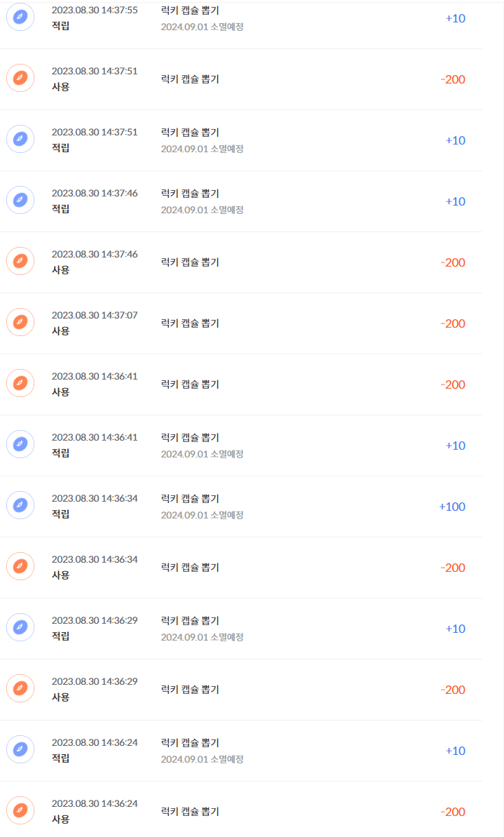This screenshot has height=837, width=504.
Task: Click -200 amount for 14:36:24 usage
Action: pos(453,812)
